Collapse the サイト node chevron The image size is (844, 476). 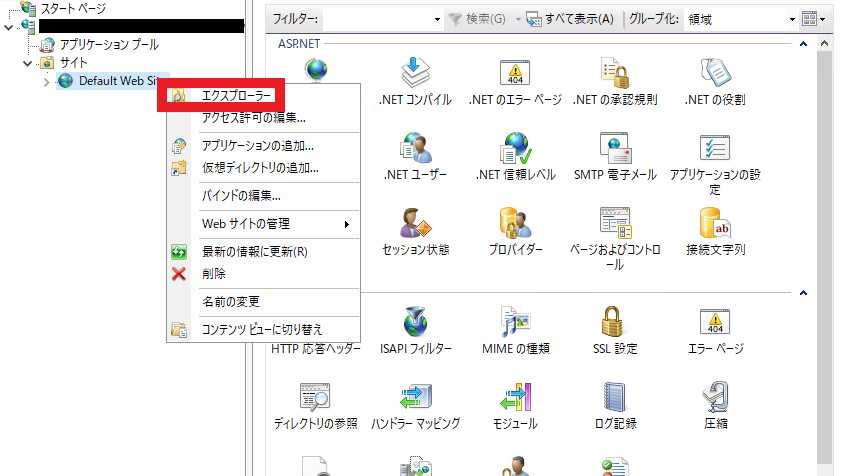tap(27, 63)
